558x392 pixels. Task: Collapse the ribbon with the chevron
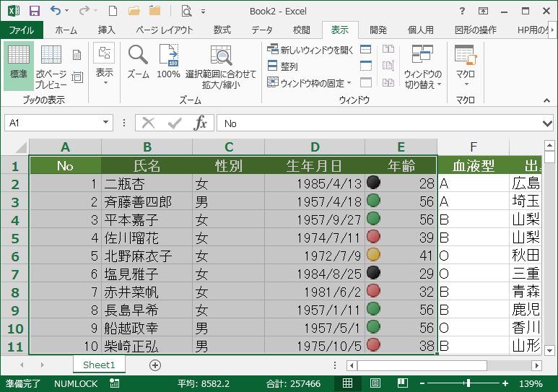pyautogui.click(x=547, y=101)
